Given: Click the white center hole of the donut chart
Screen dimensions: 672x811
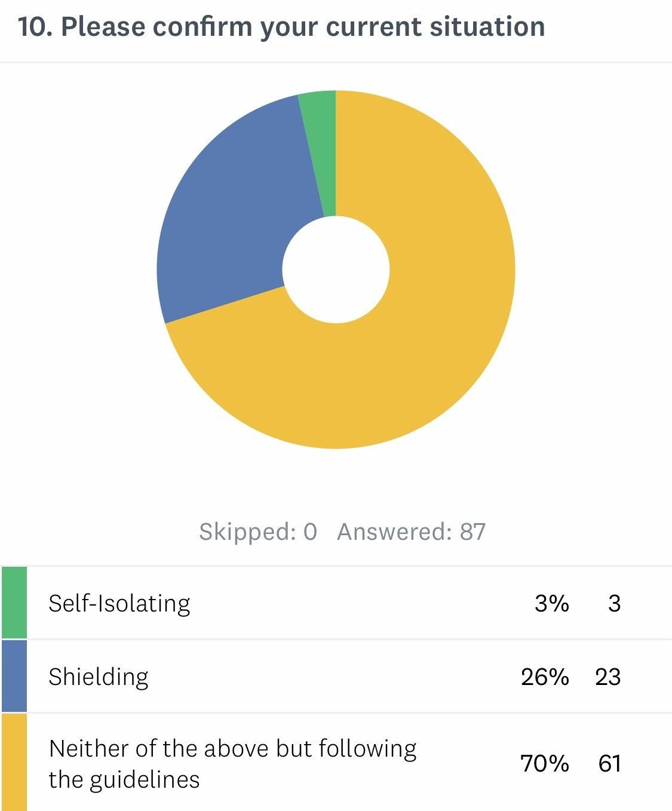Looking at the screenshot, I should (336, 269).
